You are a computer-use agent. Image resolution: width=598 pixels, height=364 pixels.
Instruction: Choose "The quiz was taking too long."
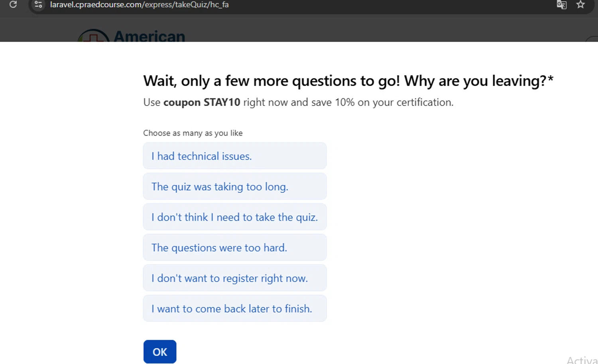pyautogui.click(x=234, y=186)
